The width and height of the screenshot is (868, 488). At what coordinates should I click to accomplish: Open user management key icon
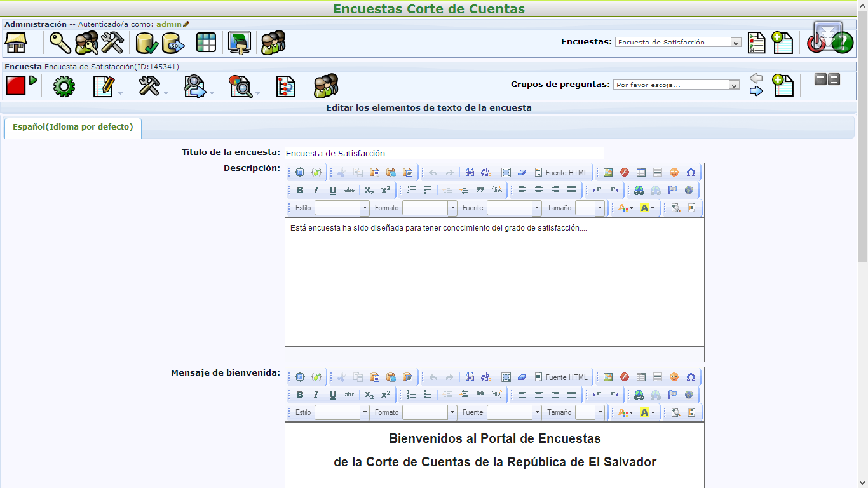tap(86, 43)
